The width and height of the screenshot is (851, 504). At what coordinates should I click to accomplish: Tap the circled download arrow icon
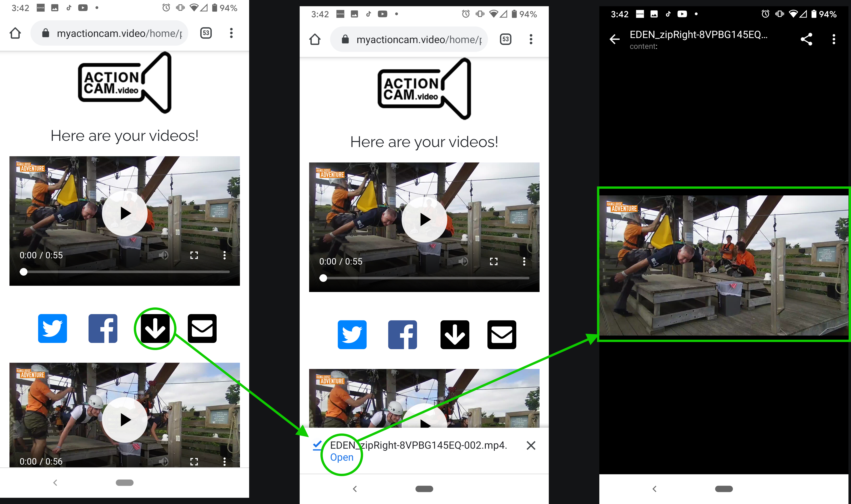(155, 328)
